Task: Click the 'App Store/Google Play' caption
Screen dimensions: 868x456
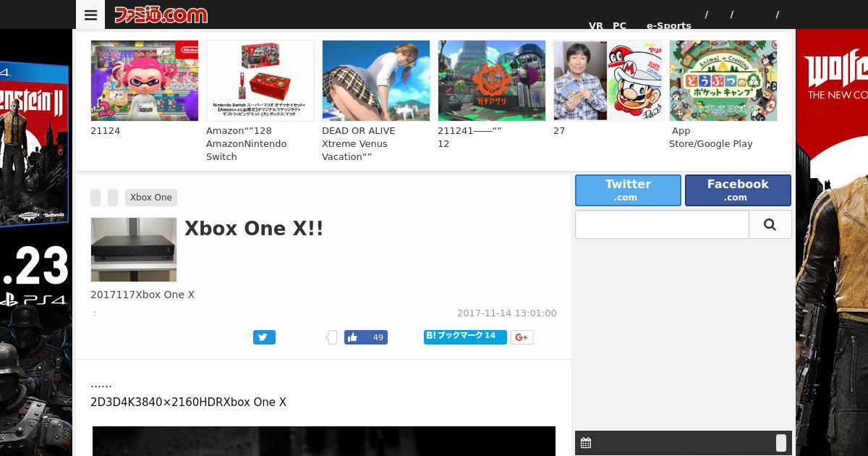Action: 711,138
